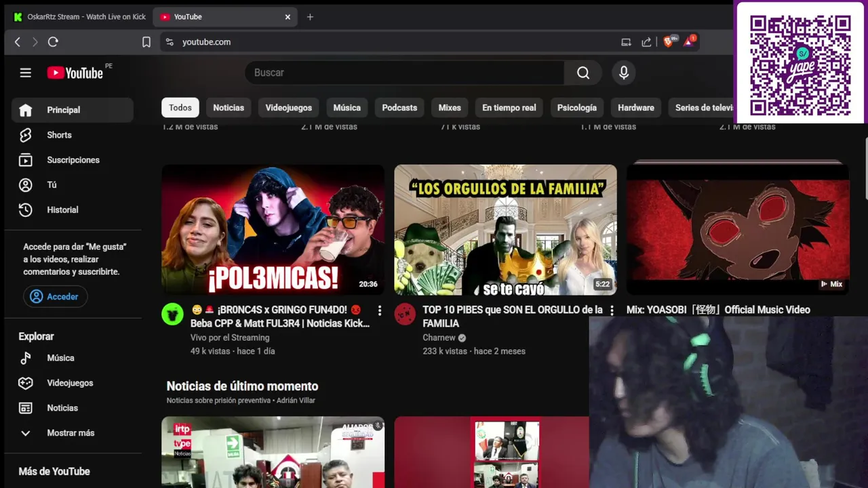Click the Buscar search field
The height and width of the screenshot is (488, 868).
(x=404, y=73)
